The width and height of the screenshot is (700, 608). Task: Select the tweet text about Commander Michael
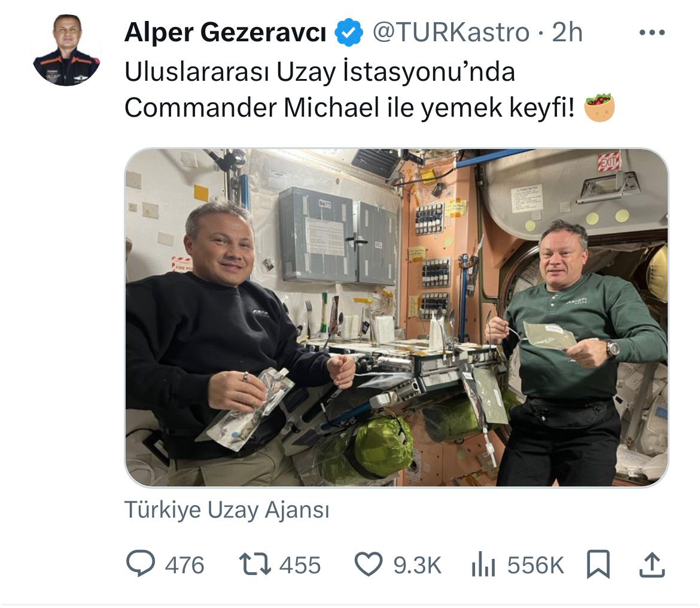click(x=349, y=90)
